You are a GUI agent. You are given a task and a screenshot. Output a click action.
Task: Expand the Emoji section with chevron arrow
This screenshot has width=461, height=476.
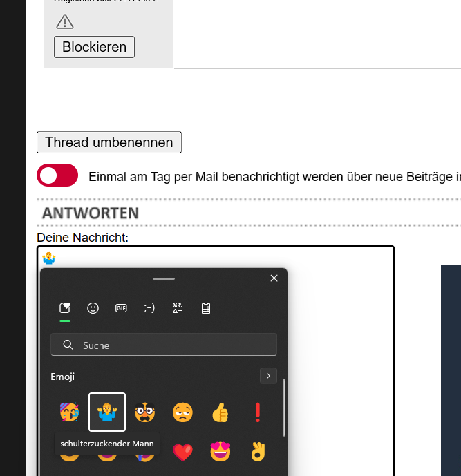point(268,376)
